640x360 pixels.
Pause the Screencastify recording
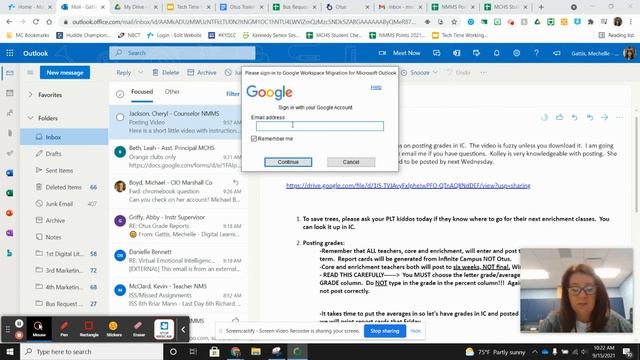tap(19, 323)
